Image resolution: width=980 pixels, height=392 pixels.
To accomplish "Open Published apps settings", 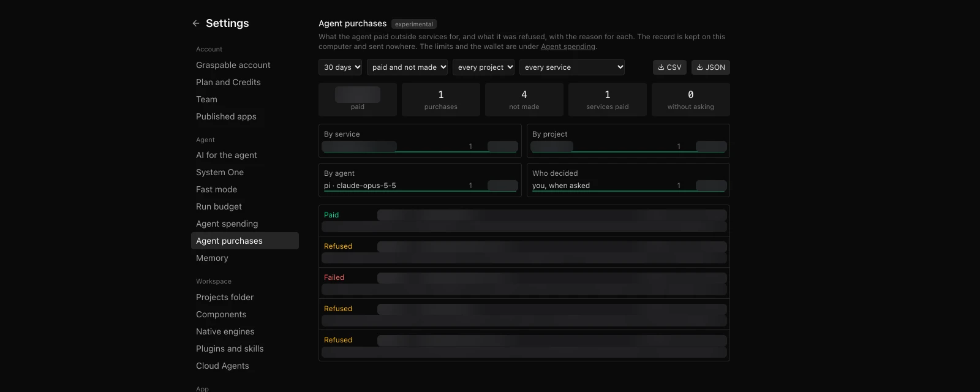I will 245,116.
